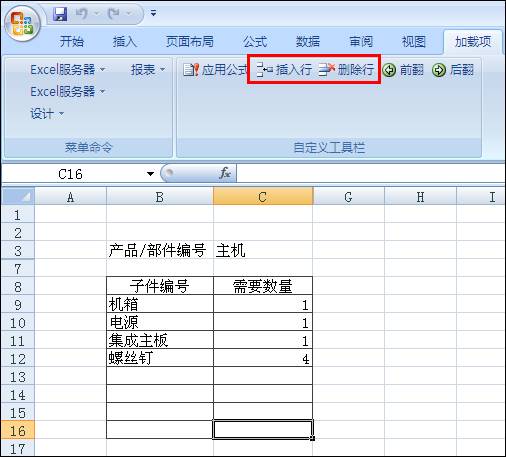Click the Redo arrow icon

coord(114,14)
